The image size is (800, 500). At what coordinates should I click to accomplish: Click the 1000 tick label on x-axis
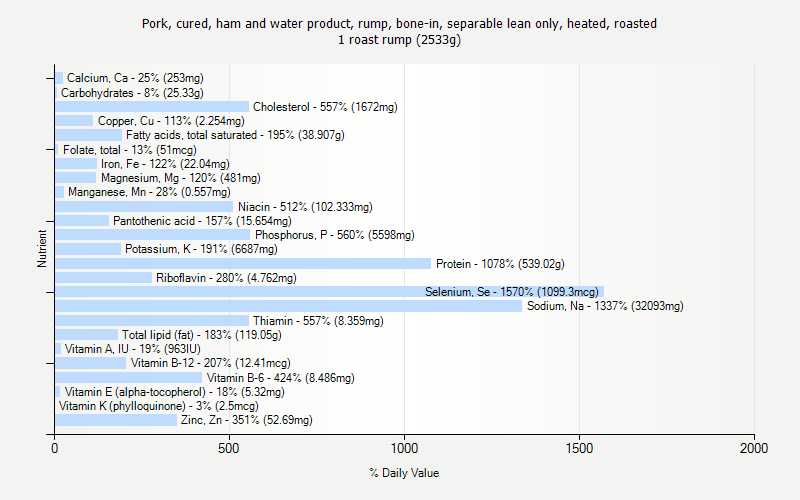404,448
